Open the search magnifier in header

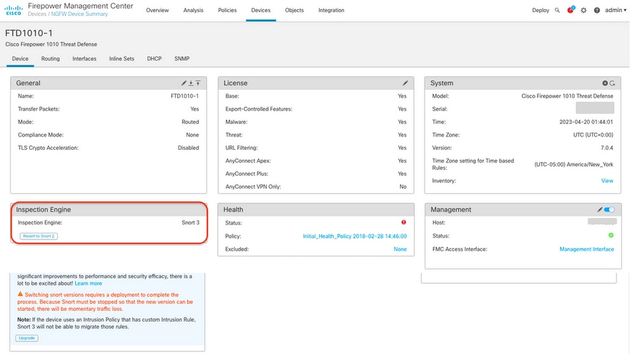point(557,10)
